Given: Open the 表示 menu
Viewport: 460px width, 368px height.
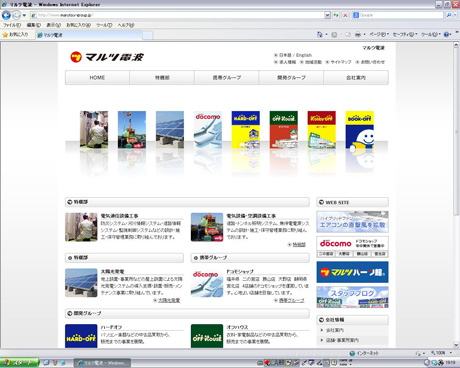Looking at the screenshot, I should 53,25.
